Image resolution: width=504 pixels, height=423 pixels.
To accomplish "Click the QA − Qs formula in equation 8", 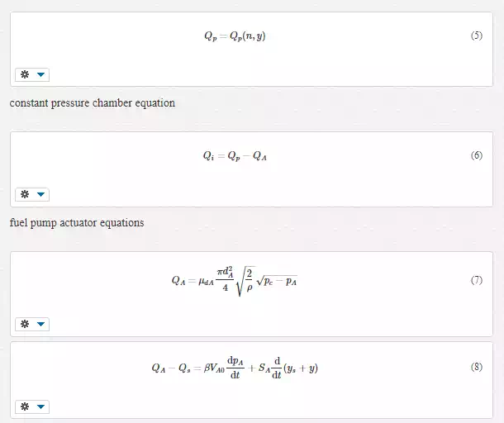I will (235, 368).
